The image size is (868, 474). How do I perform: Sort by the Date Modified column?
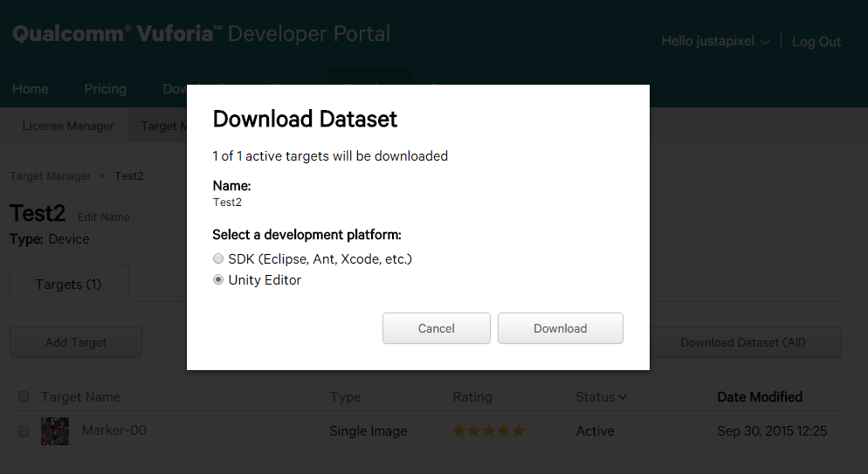(x=760, y=397)
